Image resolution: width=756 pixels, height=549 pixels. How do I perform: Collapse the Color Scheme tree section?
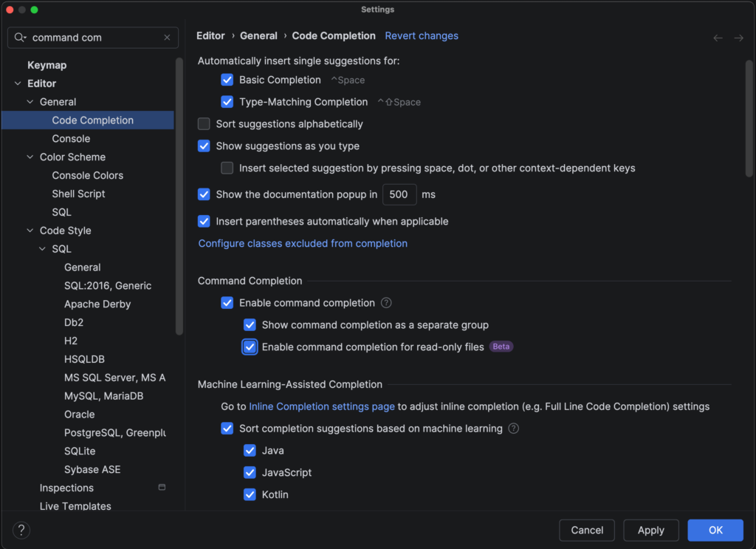click(30, 157)
